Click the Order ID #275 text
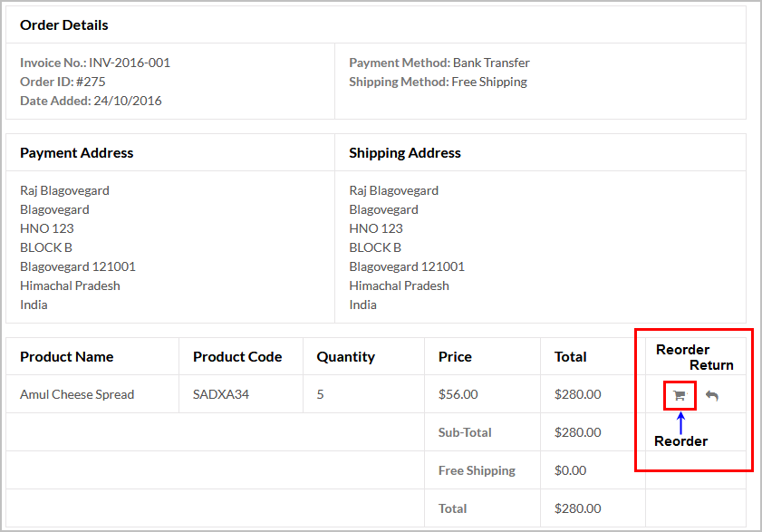Image resolution: width=762 pixels, height=532 pixels. pyautogui.click(x=63, y=82)
